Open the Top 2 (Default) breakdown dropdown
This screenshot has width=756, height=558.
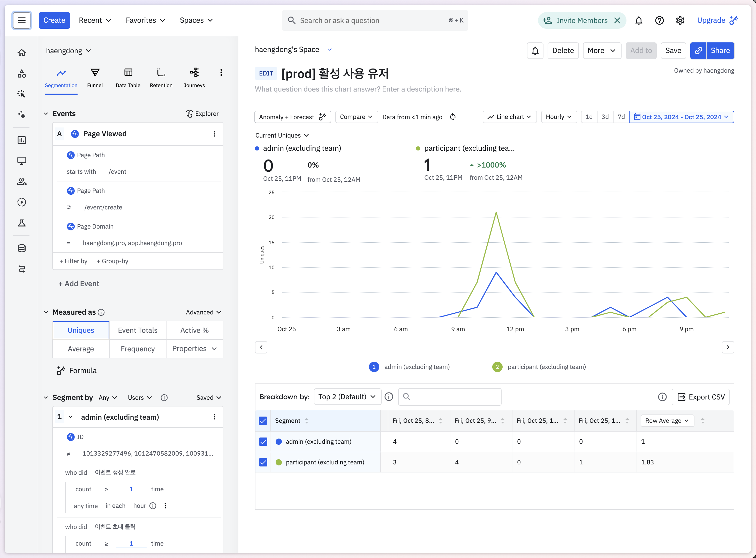click(x=347, y=397)
